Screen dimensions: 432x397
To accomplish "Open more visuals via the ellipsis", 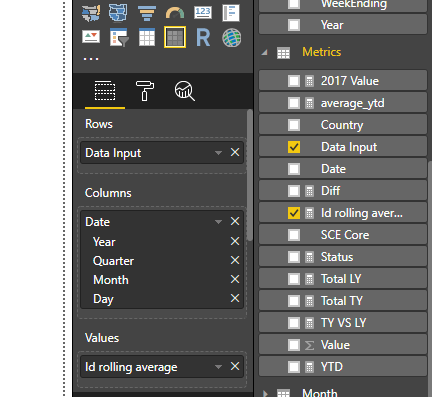I will (x=91, y=59).
